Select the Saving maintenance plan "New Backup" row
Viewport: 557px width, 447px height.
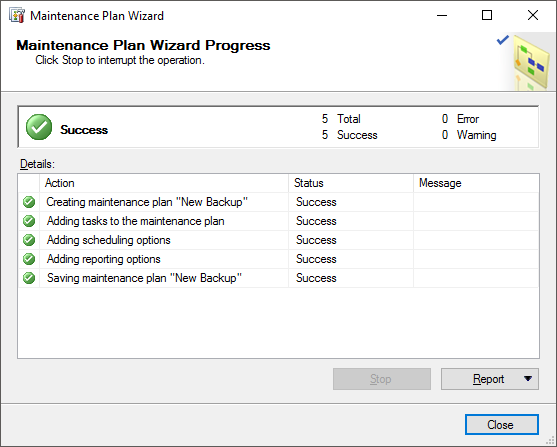(278, 278)
